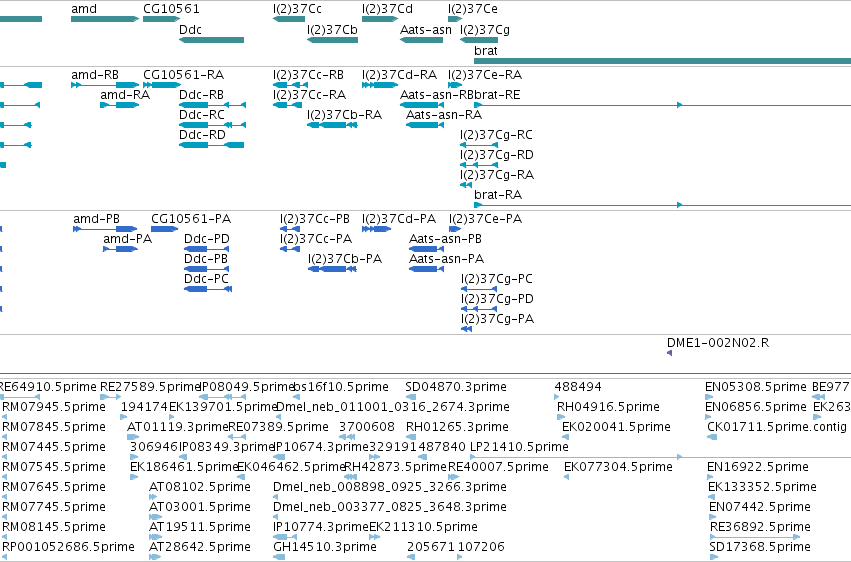
Task: Click the CK01711.5prime.contig EST
Action: point(712,437)
